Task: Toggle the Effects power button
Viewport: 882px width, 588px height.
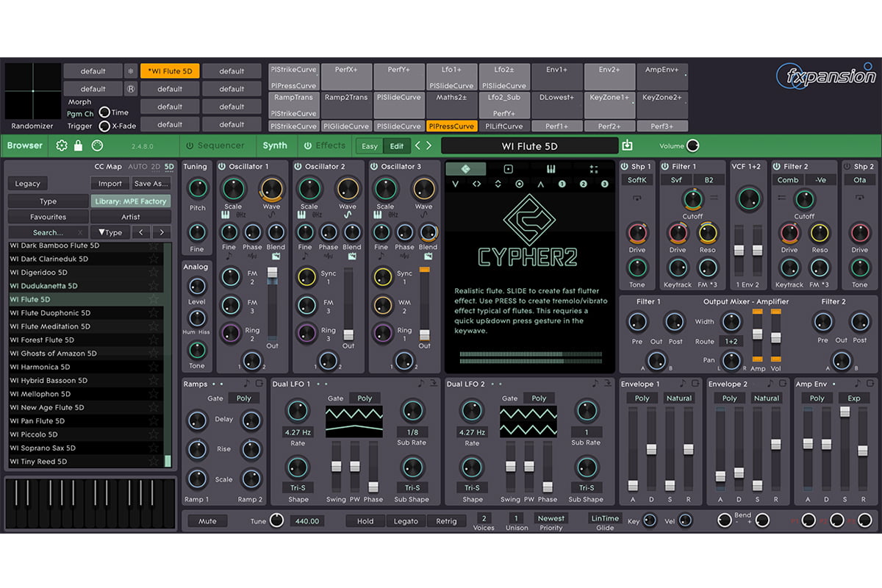Action: coord(308,146)
